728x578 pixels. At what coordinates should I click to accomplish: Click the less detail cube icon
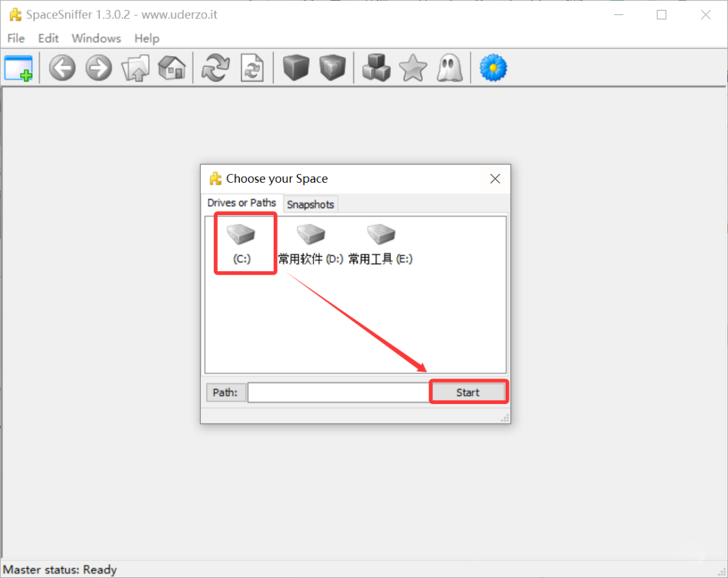click(296, 68)
